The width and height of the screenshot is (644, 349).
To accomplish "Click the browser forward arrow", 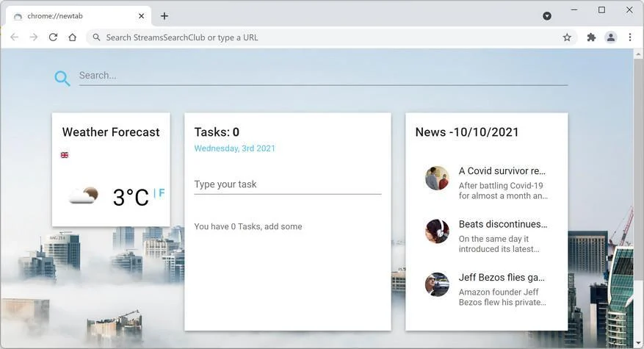I will click(34, 37).
